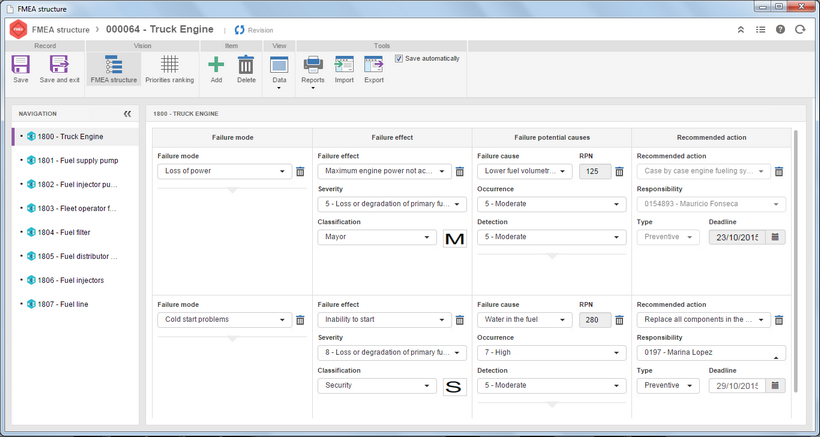Select 1804 - Fuel filter item
The width and height of the screenshot is (820, 437).
[75, 232]
